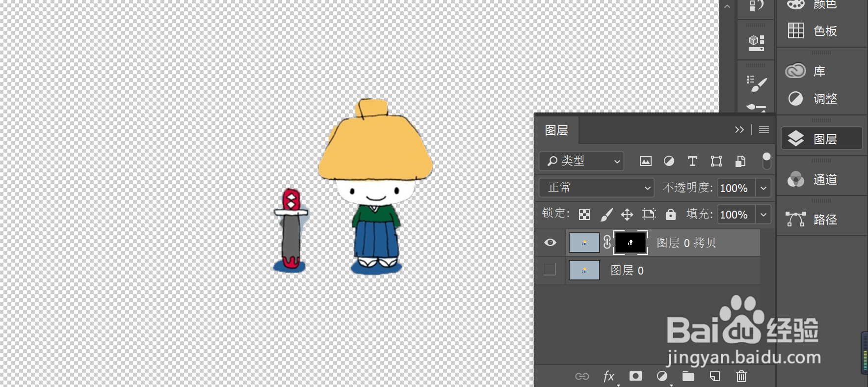Show the 图层 0 layer visibility box

[x=550, y=270]
